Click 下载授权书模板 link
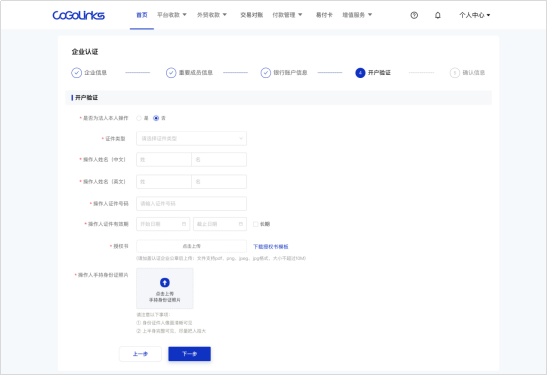The height and width of the screenshot is (375, 547). pos(271,247)
